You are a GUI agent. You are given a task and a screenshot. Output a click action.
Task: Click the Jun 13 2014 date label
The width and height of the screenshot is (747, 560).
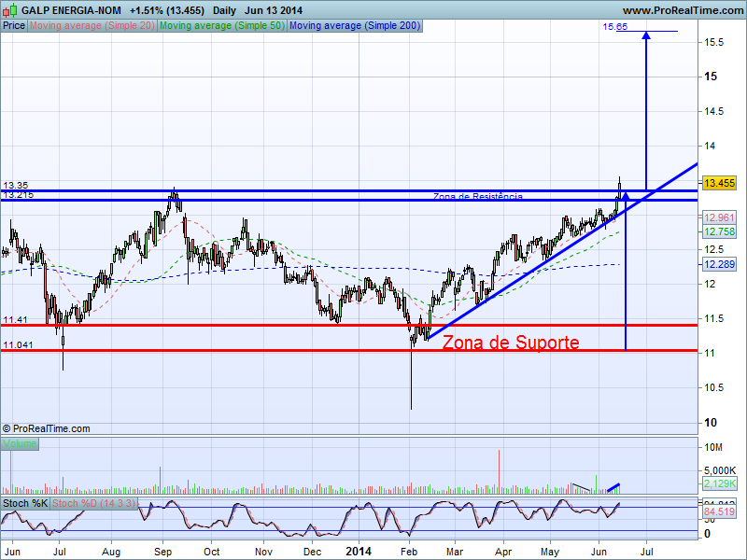[274, 10]
